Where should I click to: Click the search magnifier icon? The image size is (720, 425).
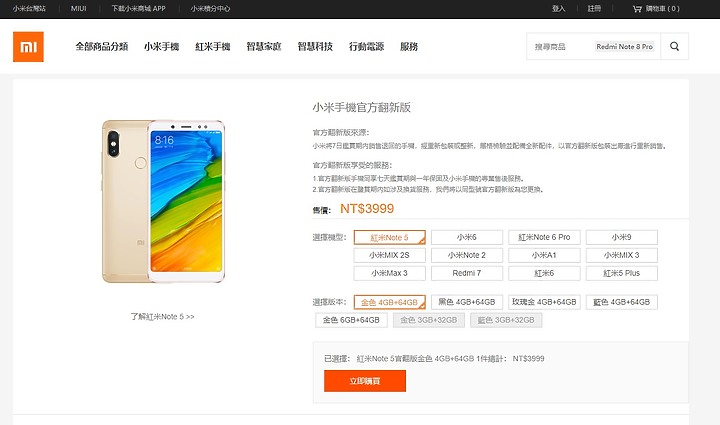pos(674,46)
